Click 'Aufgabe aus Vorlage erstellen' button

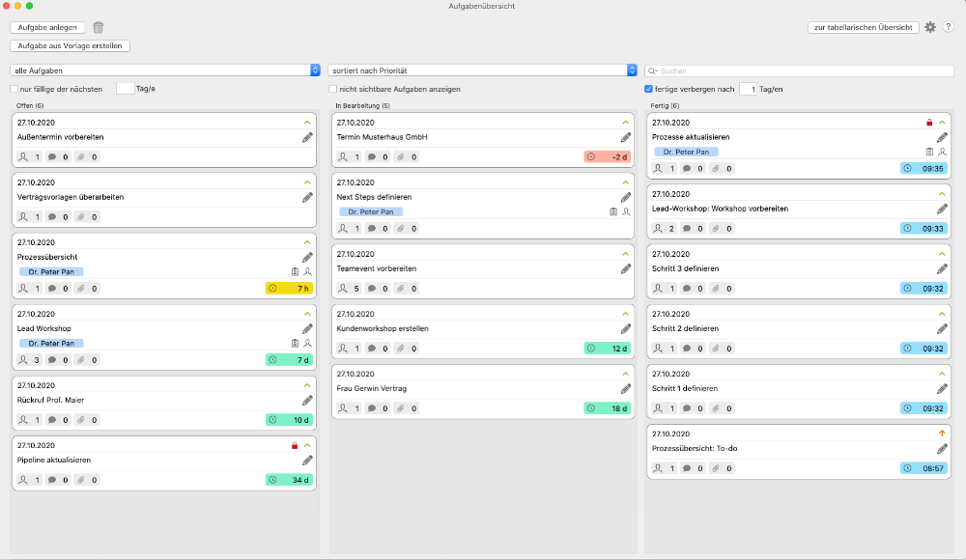pyautogui.click(x=70, y=45)
